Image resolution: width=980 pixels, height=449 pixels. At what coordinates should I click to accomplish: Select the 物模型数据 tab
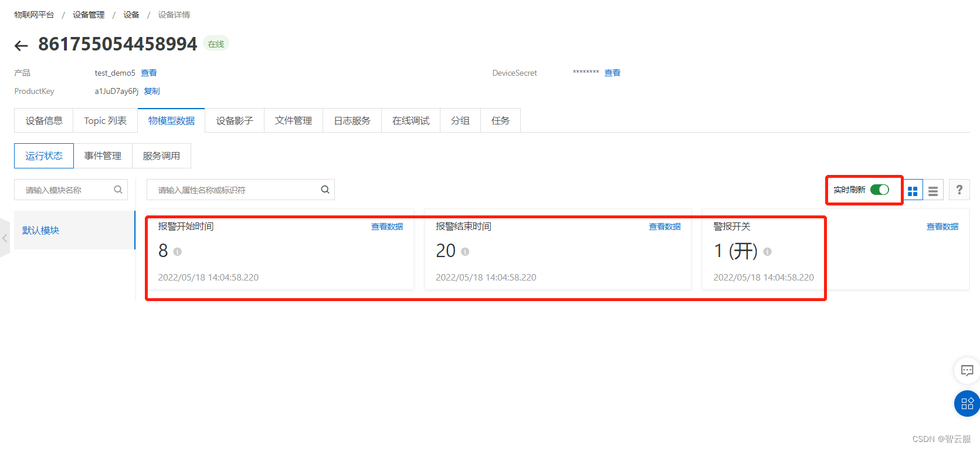[171, 120]
